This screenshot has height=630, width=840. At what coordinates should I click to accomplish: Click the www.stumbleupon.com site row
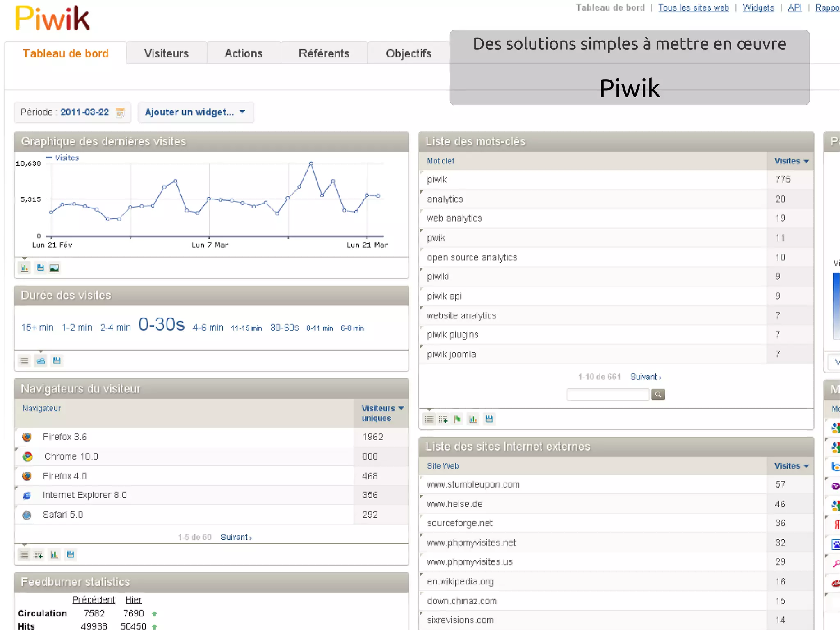coord(616,485)
